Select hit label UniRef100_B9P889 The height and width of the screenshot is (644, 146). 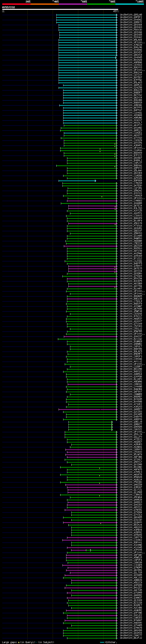coord(131,180)
